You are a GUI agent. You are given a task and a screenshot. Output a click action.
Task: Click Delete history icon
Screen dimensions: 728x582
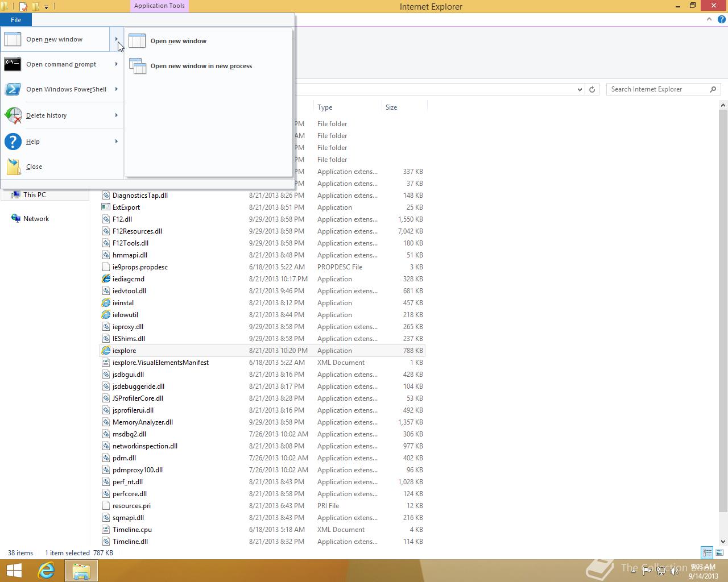(x=13, y=115)
